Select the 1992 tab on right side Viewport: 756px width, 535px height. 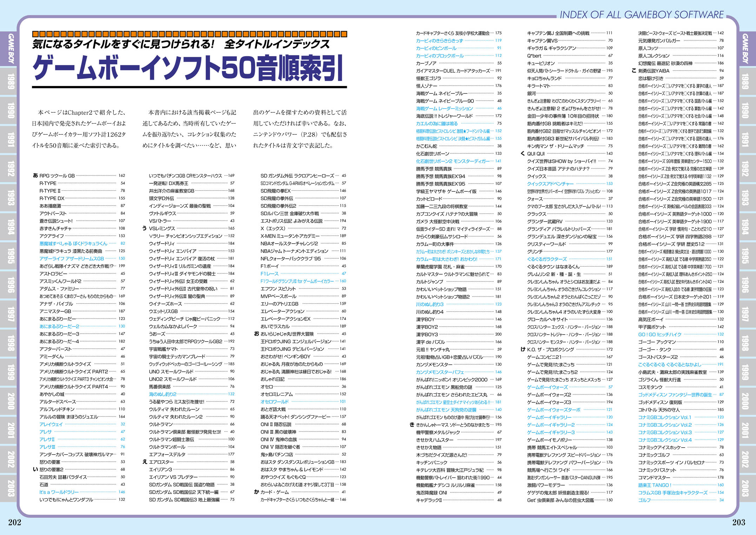[x=745, y=169]
